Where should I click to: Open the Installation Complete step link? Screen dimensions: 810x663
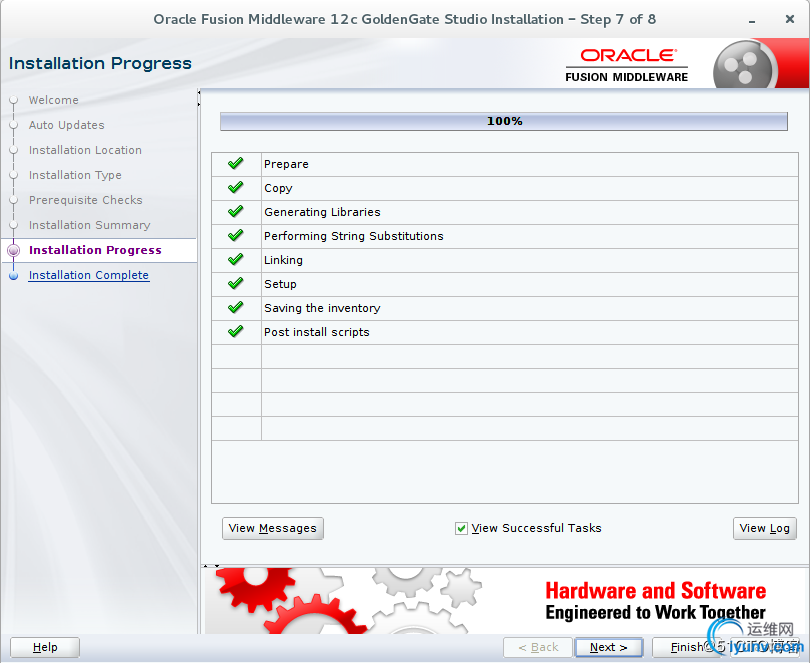click(89, 275)
